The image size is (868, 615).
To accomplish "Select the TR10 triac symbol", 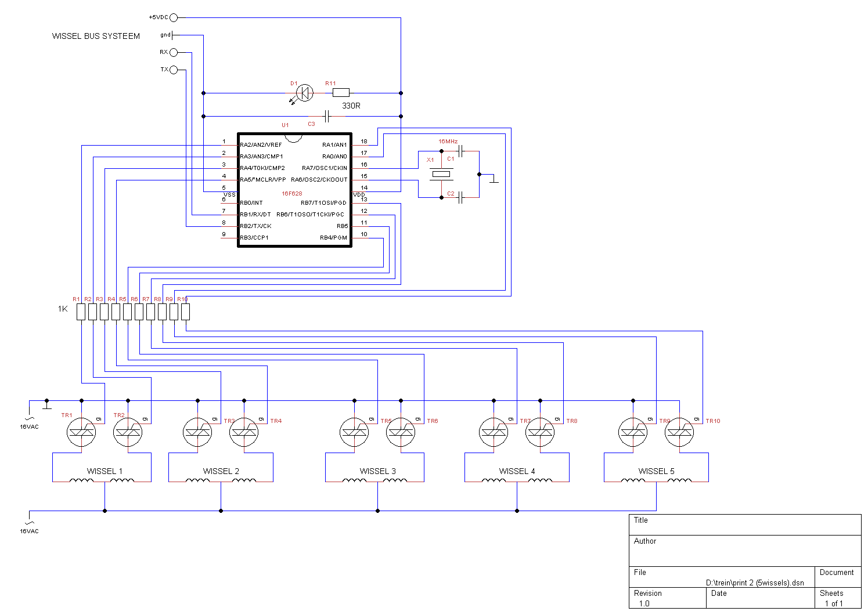I will coord(679,432).
